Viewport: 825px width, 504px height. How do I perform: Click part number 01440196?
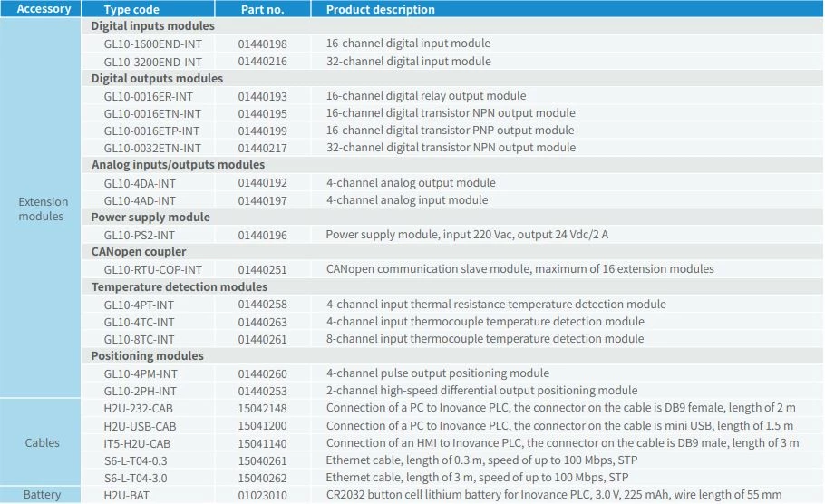(x=262, y=235)
